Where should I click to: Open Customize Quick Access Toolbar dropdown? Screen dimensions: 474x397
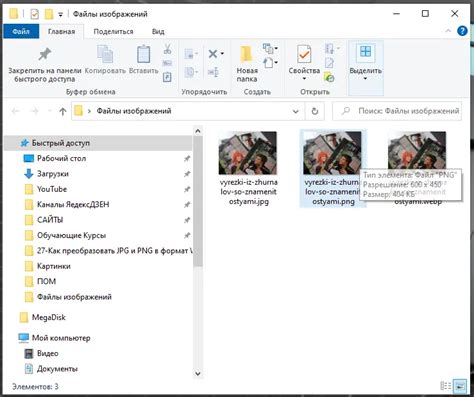[60, 14]
